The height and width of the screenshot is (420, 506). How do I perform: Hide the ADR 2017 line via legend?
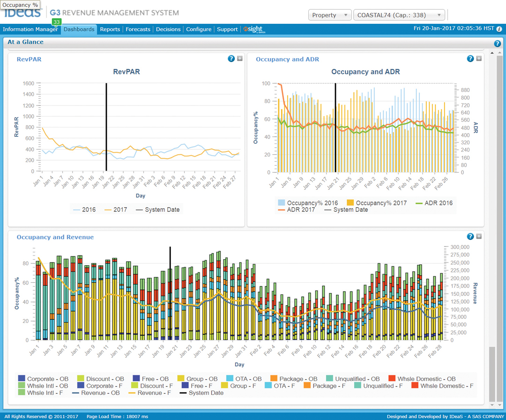(x=296, y=210)
